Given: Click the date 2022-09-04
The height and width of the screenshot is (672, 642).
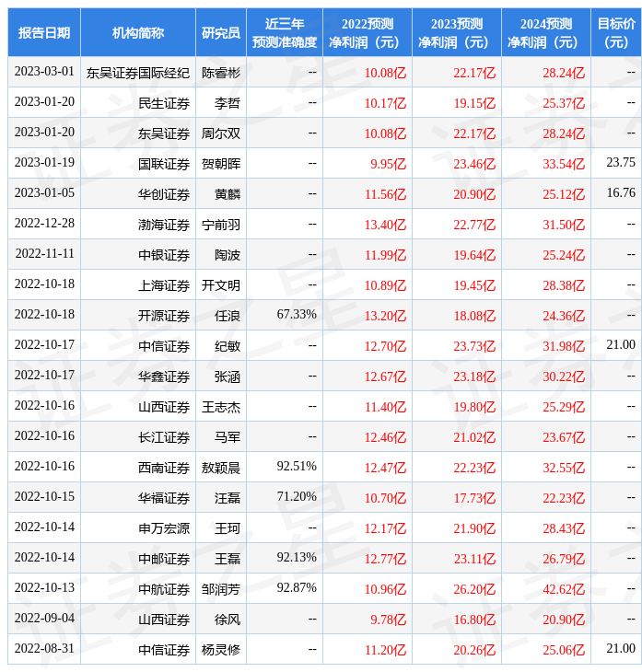Looking at the screenshot, I should 44,619.
